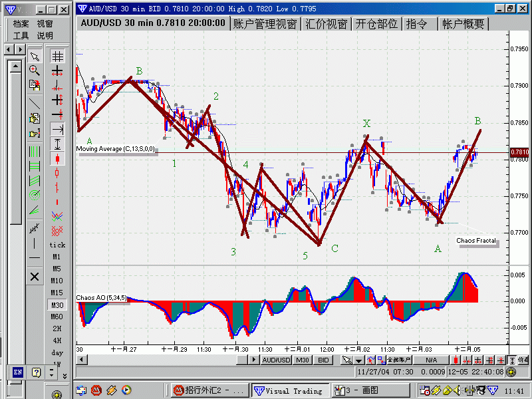Click the line with red right arrow icon
This screenshot has height=399, width=532.
57,114
